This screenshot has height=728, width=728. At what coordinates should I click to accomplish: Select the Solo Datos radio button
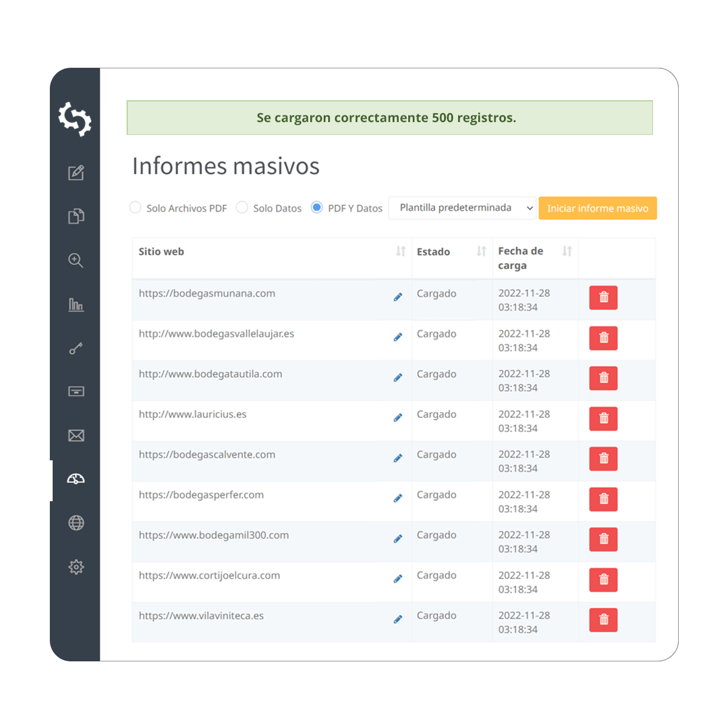click(242, 208)
